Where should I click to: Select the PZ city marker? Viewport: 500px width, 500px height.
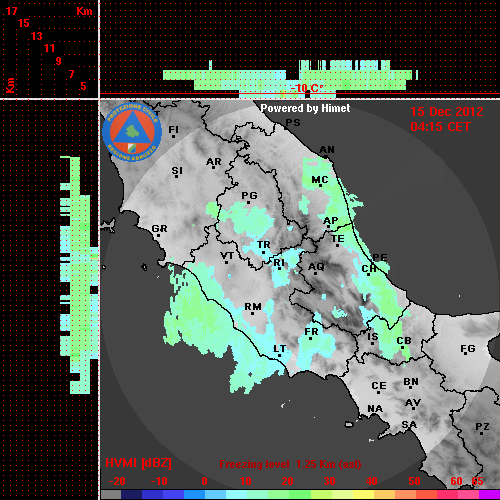pyautogui.click(x=482, y=433)
